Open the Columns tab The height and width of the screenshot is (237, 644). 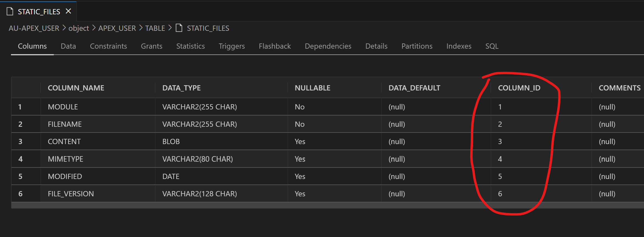tap(32, 46)
